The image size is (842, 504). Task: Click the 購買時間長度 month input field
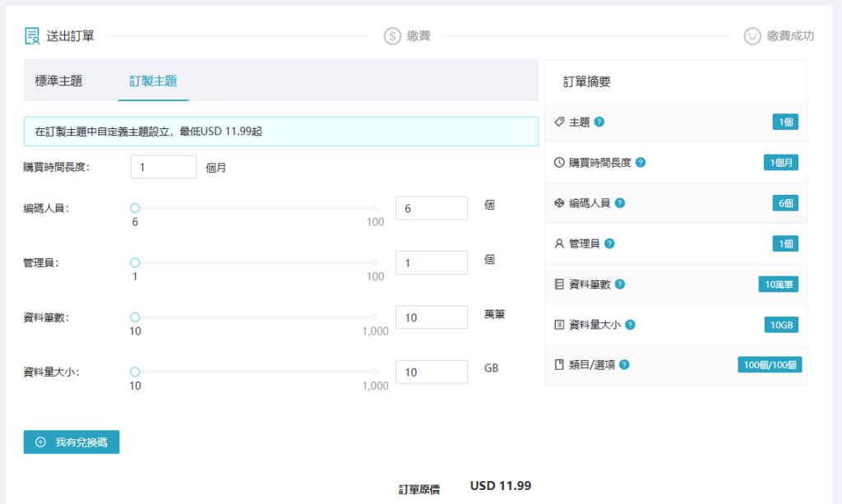(x=164, y=167)
